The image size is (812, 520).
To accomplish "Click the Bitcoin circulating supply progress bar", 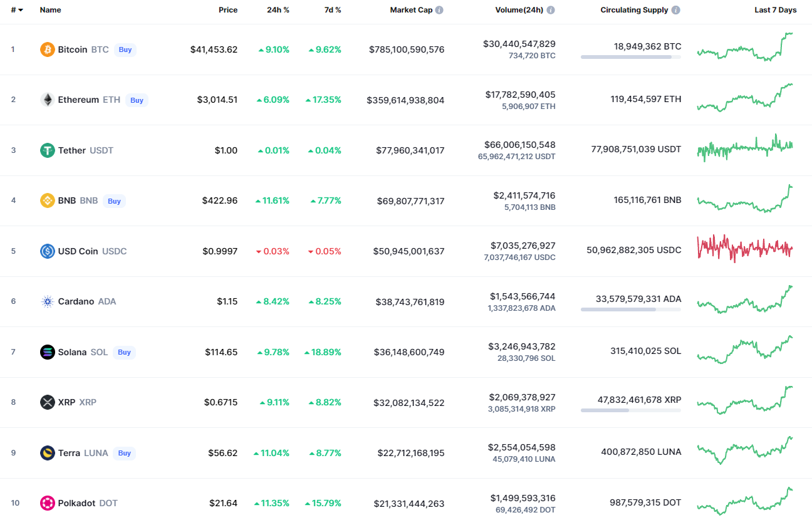I will coord(630,57).
